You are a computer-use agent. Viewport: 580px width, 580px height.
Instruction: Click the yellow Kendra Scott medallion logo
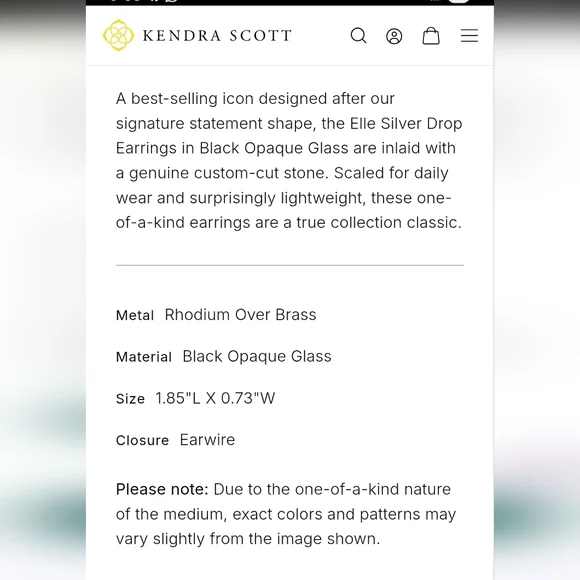118,35
